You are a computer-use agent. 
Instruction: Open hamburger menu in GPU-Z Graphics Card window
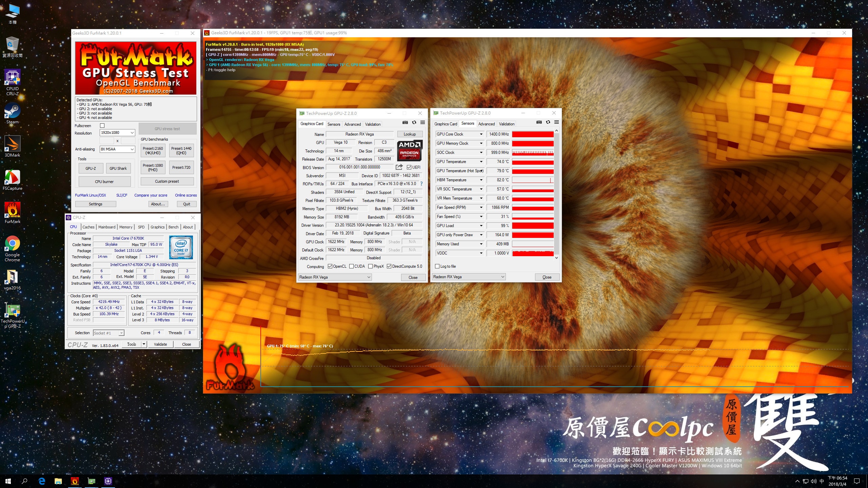click(422, 122)
